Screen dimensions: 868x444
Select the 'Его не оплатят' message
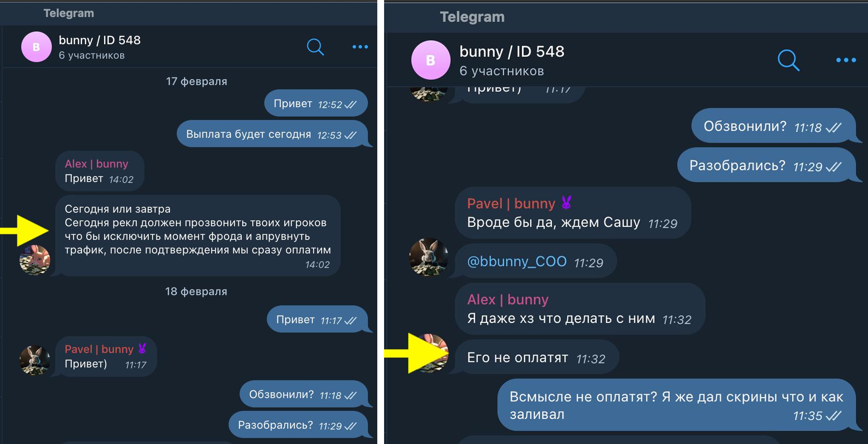click(x=537, y=357)
